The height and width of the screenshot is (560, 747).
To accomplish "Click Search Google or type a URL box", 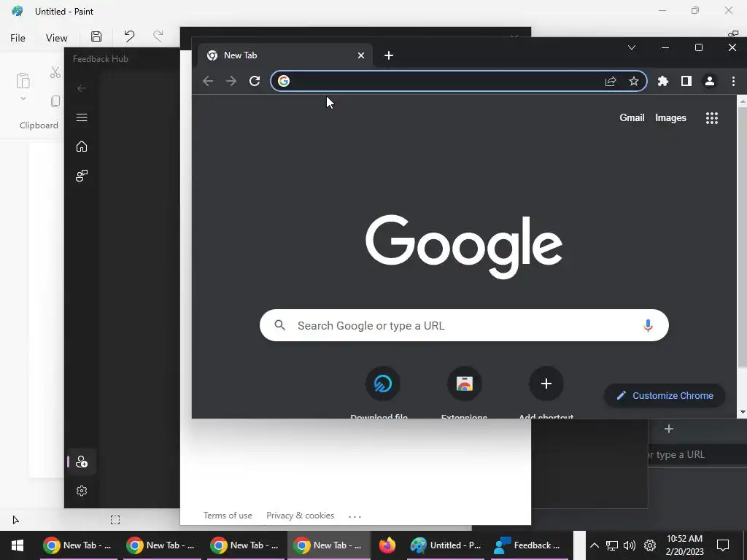I will coord(464,325).
